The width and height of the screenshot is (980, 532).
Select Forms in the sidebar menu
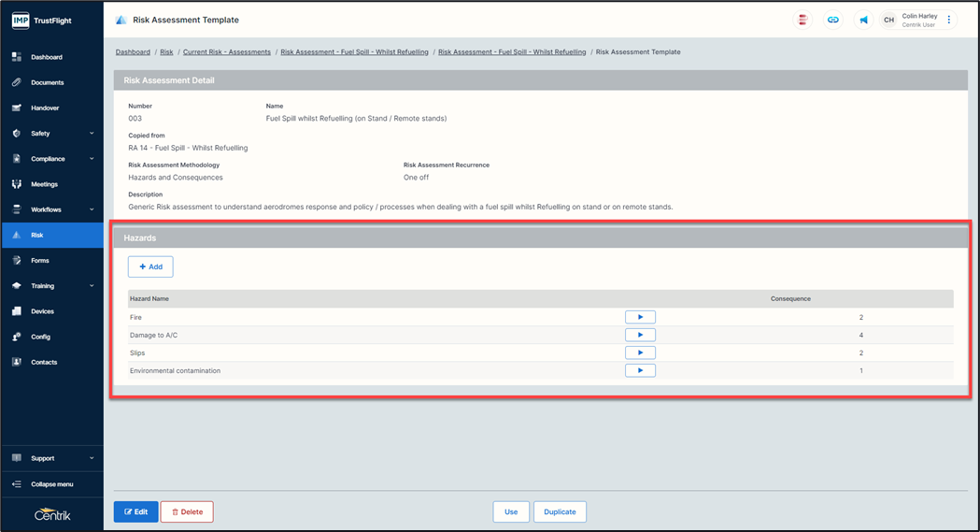point(40,261)
